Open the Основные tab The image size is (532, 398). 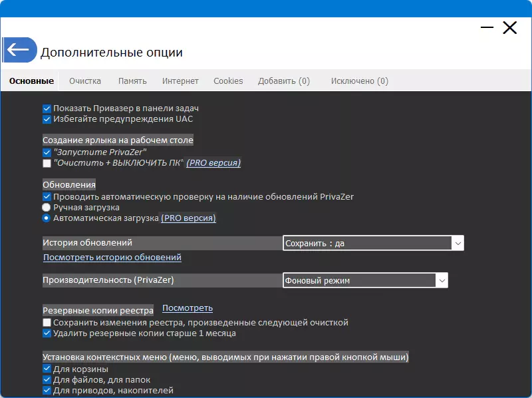pyautogui.click(x=31, y=81)
